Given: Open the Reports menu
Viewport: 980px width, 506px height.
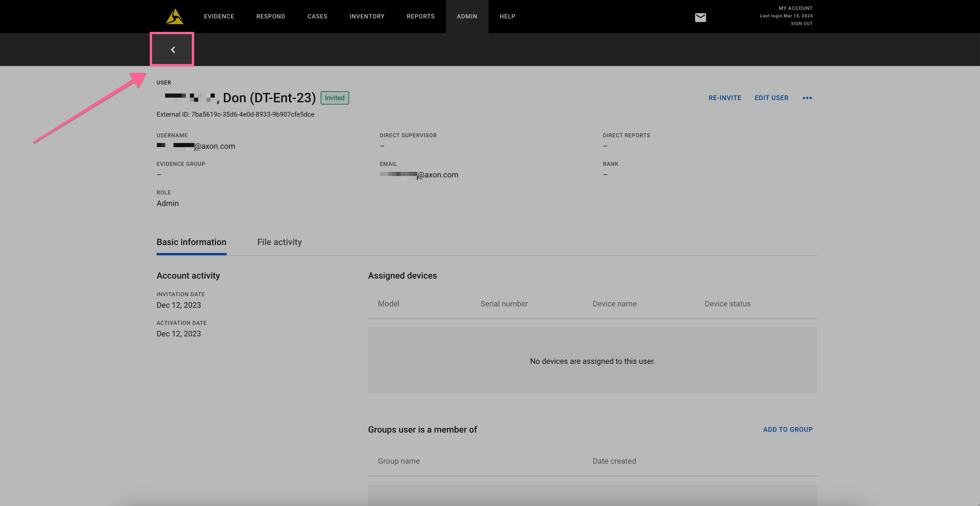Looking at the screenshot, I should (x=420, y=16).
